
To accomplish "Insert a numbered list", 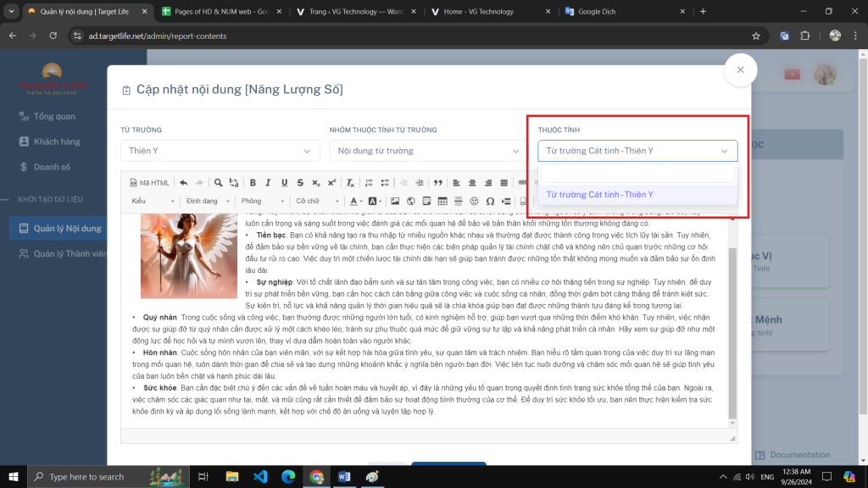I will (x=369, y=183).
